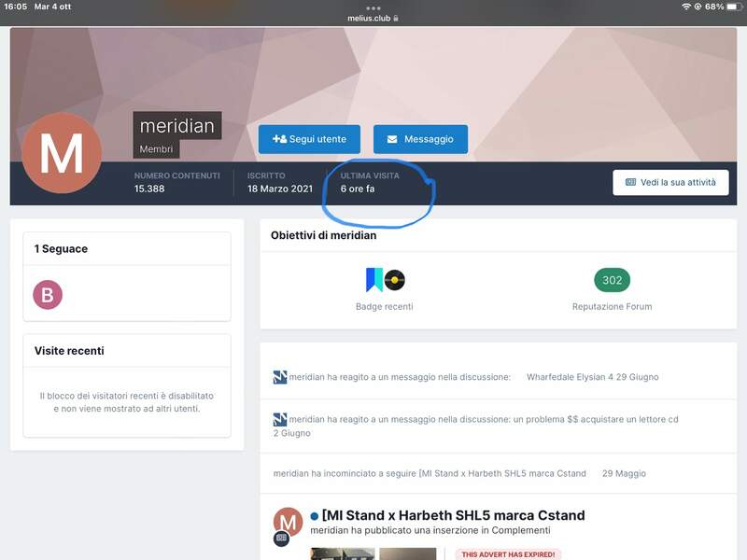Viewport: 747px width, 560px height.
Task: Open the bold MI Stand x Harbeth advert title
Action: coord(453,515)
